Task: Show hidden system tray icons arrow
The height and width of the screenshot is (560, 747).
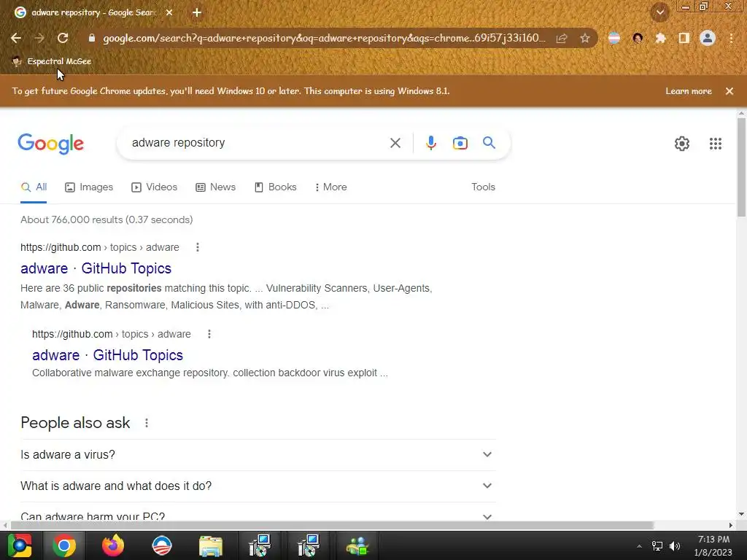Action: pyautogui.click(x=639, y=546)
